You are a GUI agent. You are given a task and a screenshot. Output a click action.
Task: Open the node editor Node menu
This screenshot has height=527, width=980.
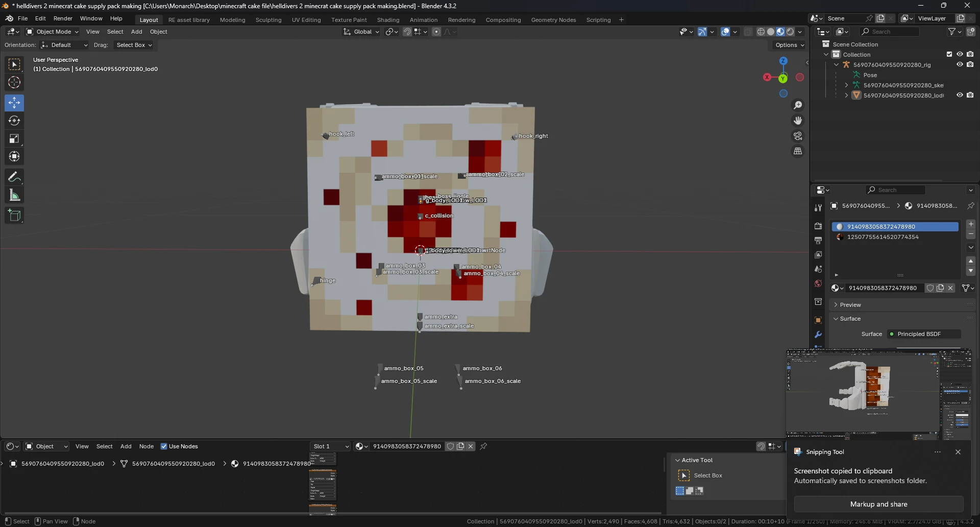[146, 446]
